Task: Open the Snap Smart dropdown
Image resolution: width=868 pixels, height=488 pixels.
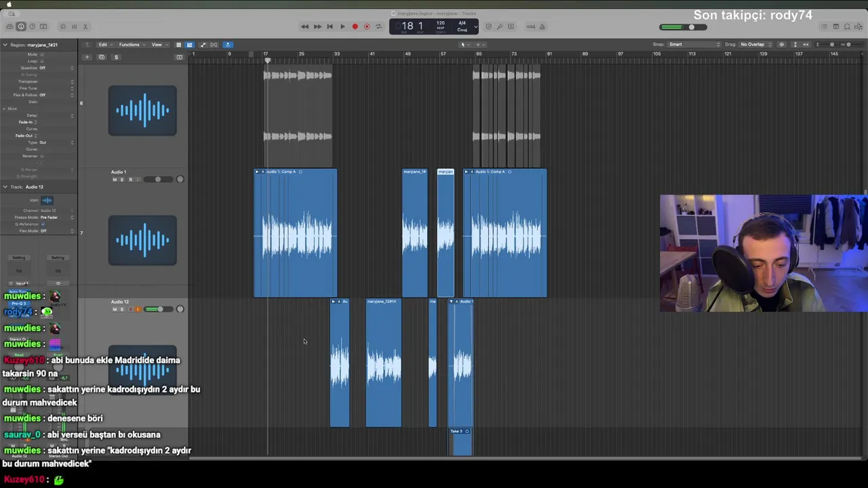Action: pyautogui.click(x=694, y=45)
